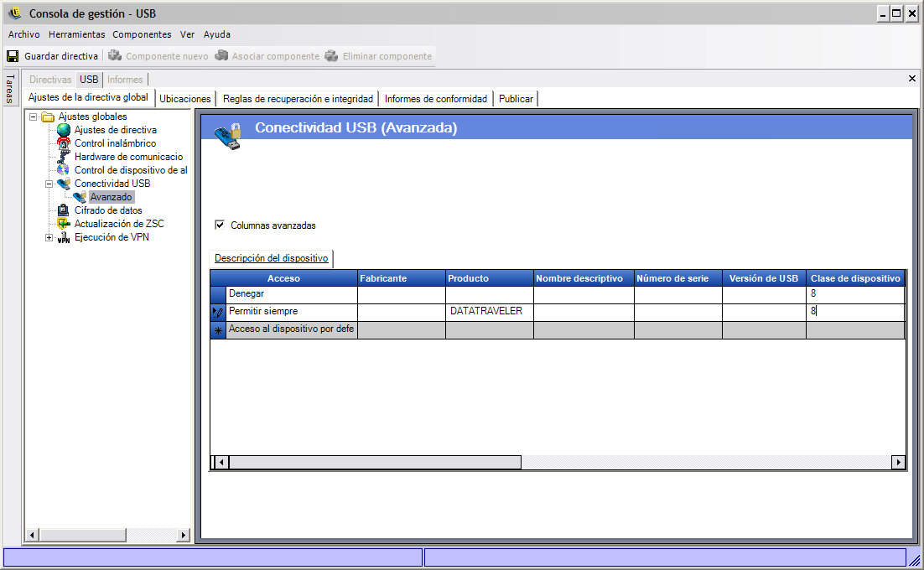Open the Archivo menu

[24, 34]
